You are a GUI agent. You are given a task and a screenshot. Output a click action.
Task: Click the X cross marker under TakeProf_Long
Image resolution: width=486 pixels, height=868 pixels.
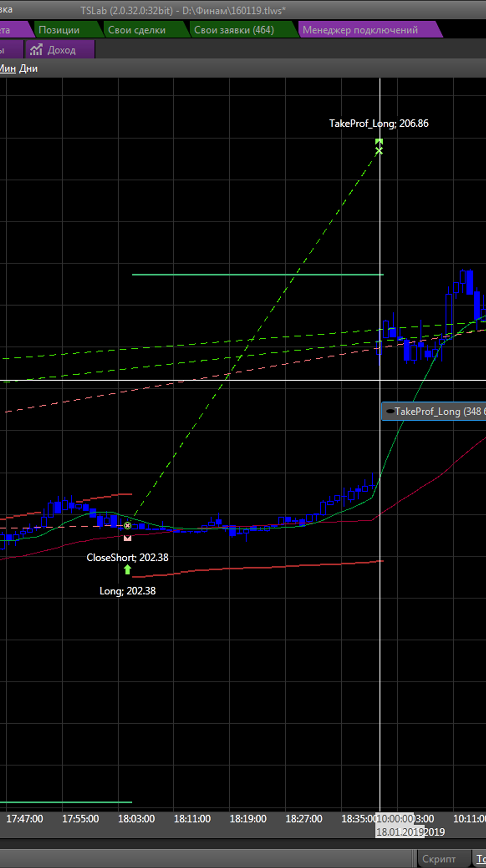point(379,151)
